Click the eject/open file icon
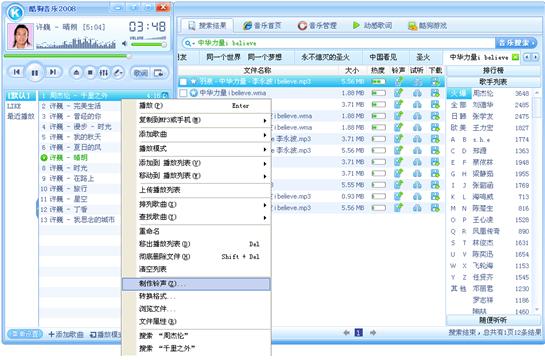Image resolution: width=545 pixels, height=360 pixels. pyautogui.click(x=76, y=73)
